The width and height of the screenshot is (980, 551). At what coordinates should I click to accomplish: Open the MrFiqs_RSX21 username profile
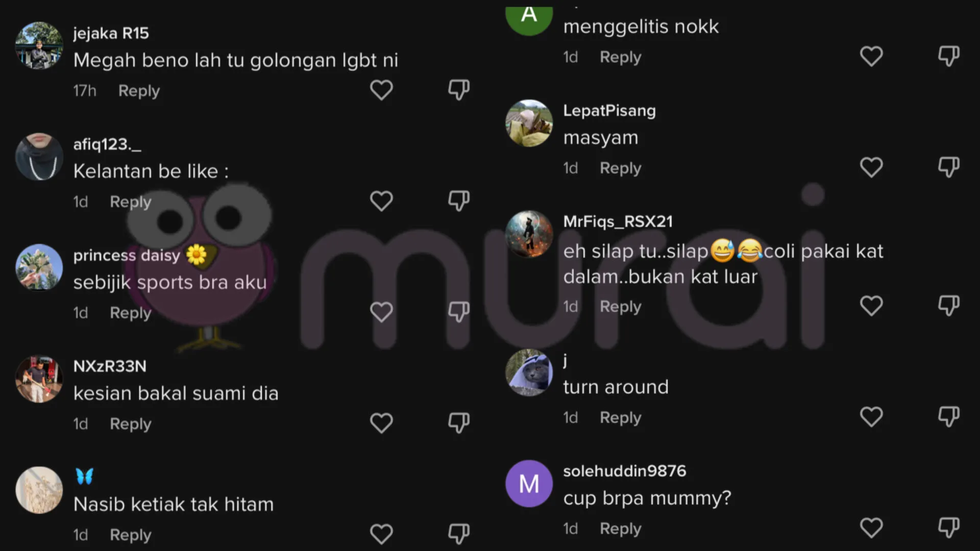[x=618, y=221]
